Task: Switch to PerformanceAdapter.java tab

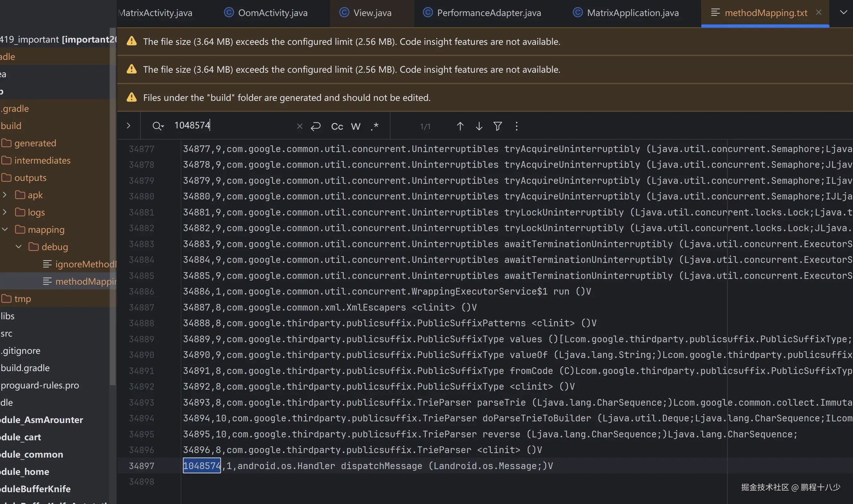Action: 482,12
